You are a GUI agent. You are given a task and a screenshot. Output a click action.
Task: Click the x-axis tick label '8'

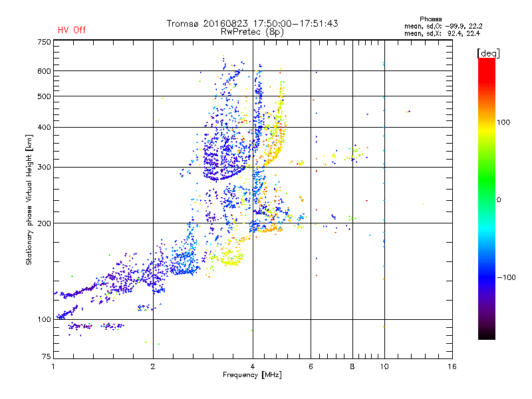[x=352, y=366]
